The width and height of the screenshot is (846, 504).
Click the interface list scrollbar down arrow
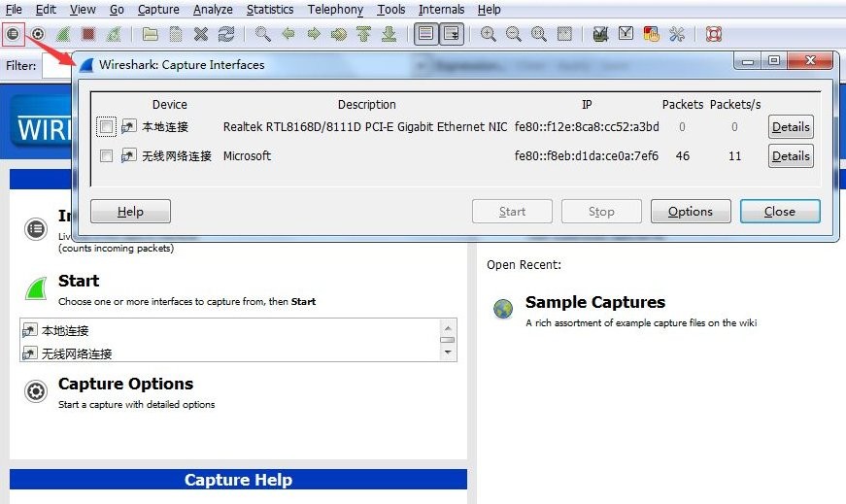448,353
